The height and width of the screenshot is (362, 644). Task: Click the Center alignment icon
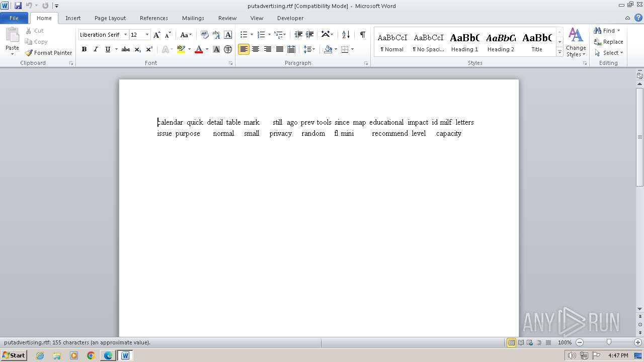pyautogui.click(x=256, y=49)
